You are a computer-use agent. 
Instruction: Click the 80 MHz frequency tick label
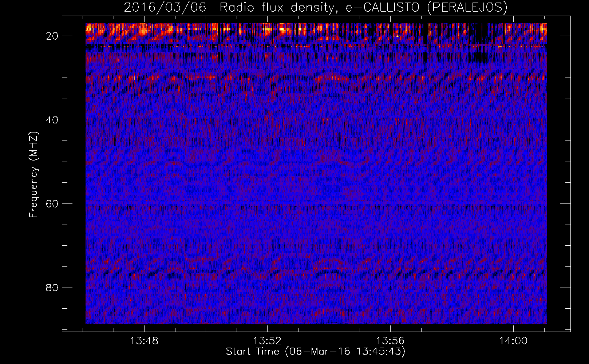click(x=52, y=288)
